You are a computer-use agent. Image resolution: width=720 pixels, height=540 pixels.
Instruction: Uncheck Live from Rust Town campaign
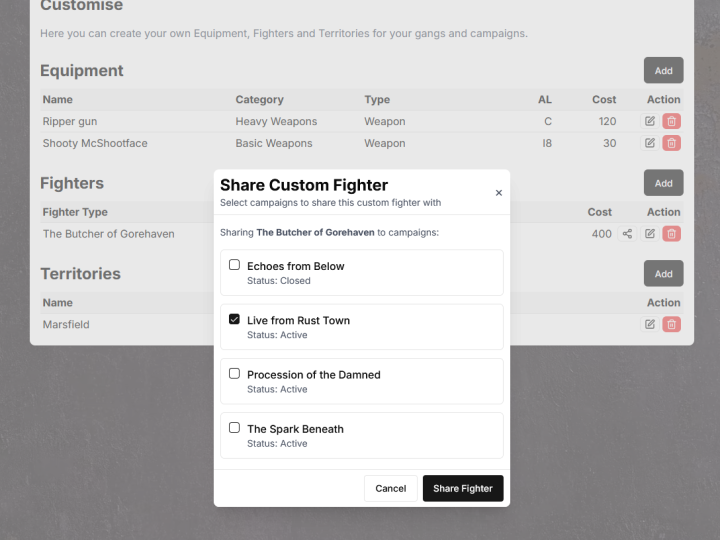234,319
